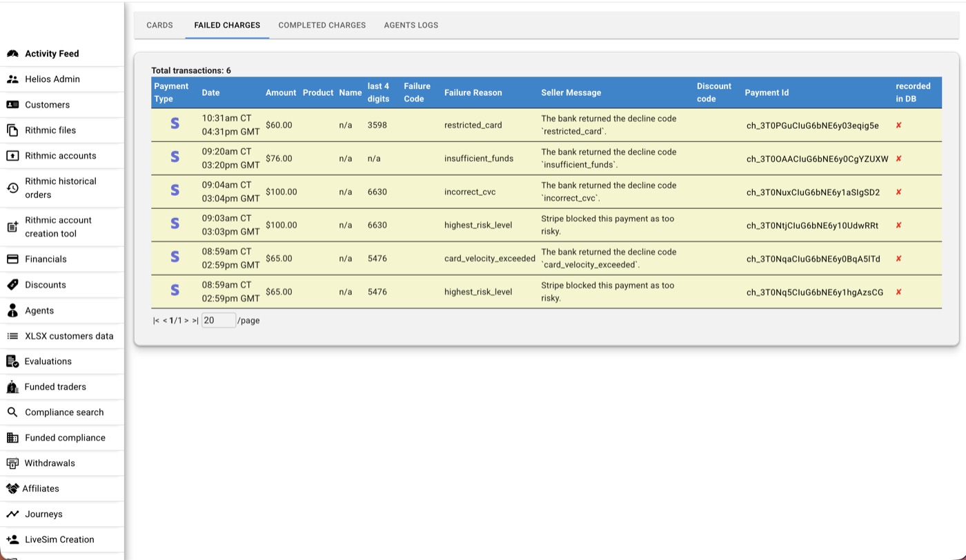Click the Failure Reason column header

pyautogui.click(x=473, y=92)
